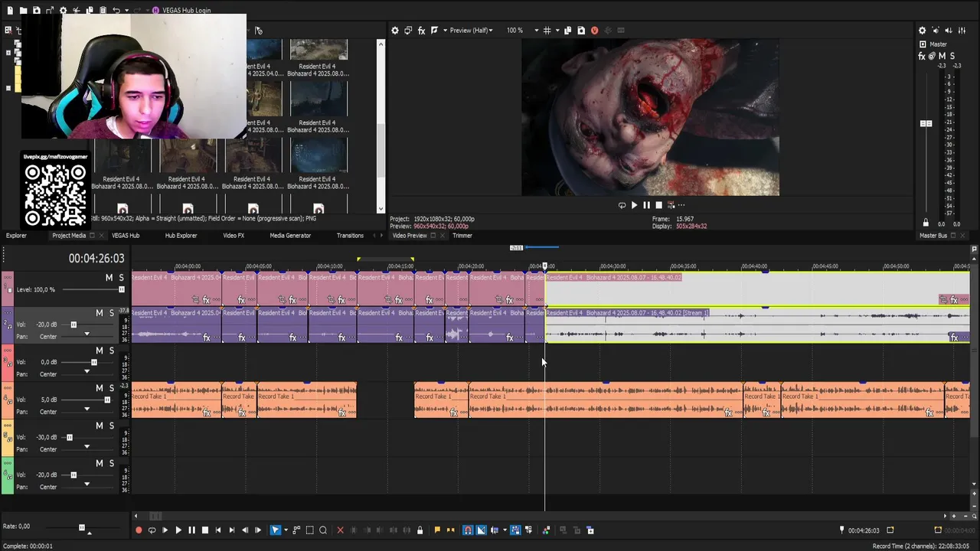Image resolution: width=980 pixels, height=551 pixels.
Task: Solo video track 1
Action: (121, 278)
